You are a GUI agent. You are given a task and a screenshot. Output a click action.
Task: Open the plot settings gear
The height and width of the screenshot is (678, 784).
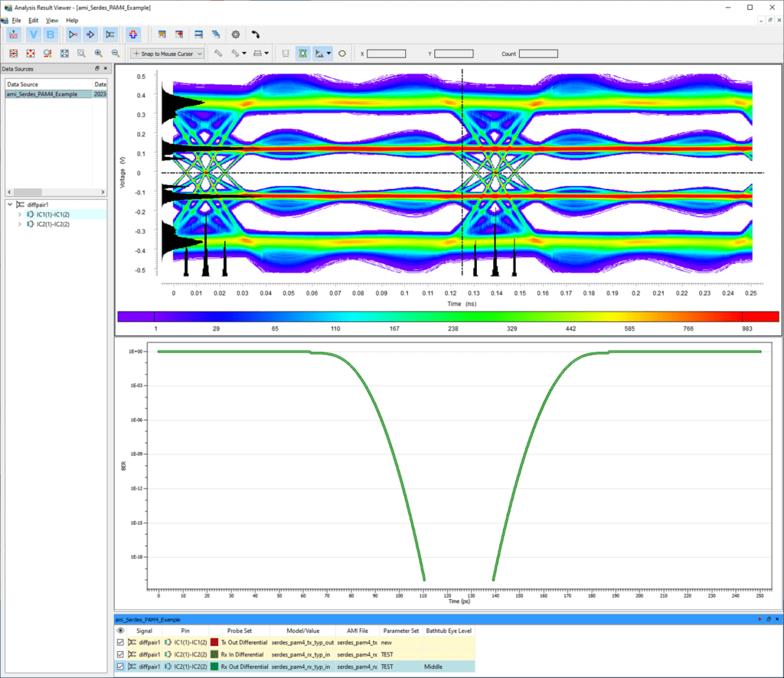tap(235, 34)
